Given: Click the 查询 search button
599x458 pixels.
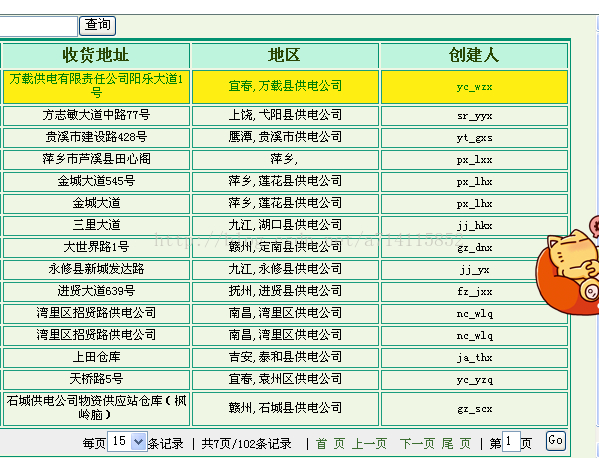Looking at the screenshot, I should pos(97,26).
